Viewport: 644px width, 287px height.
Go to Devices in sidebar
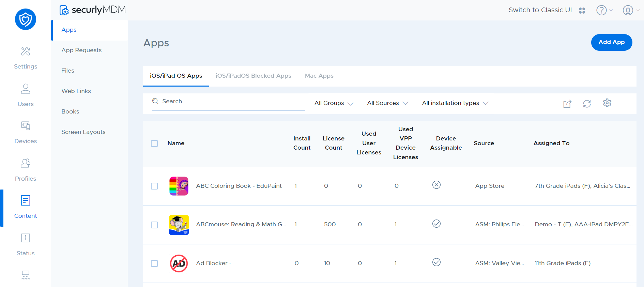(26, 133)
